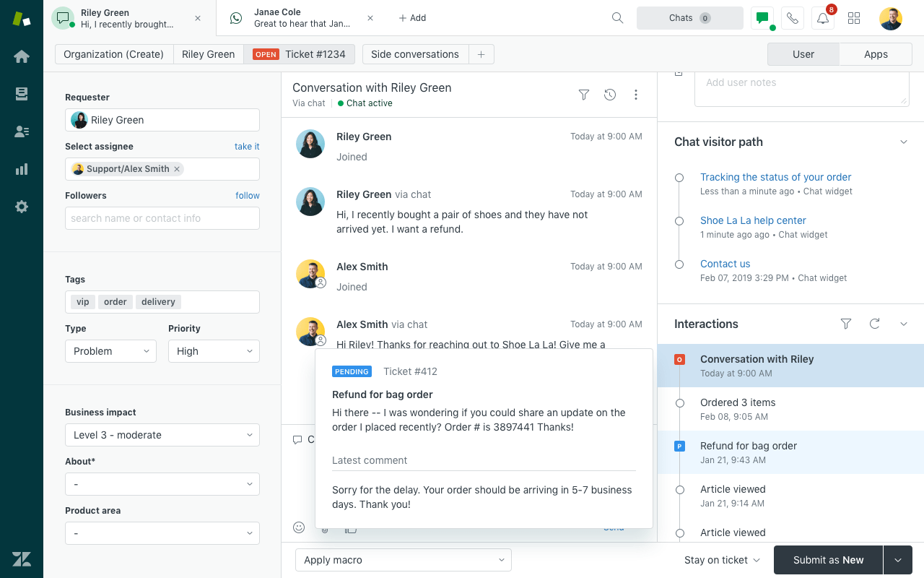
Task: Open the user profile avatar
Action: (x=891, y=18)
